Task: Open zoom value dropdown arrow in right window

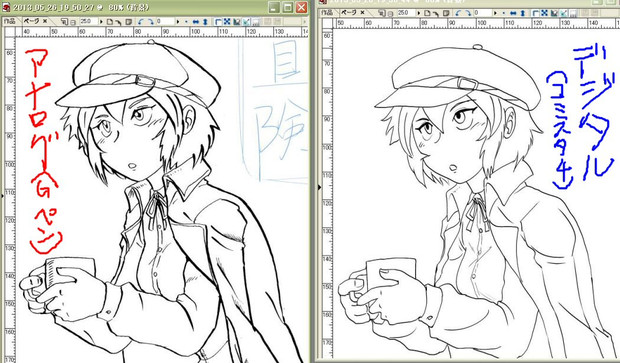Action: click(418, 13)
